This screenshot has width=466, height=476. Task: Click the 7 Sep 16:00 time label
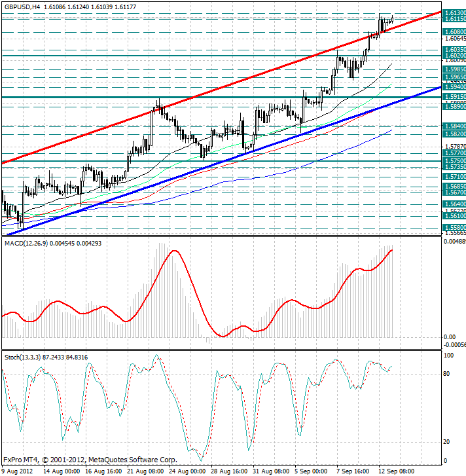[x=353, y=471]
